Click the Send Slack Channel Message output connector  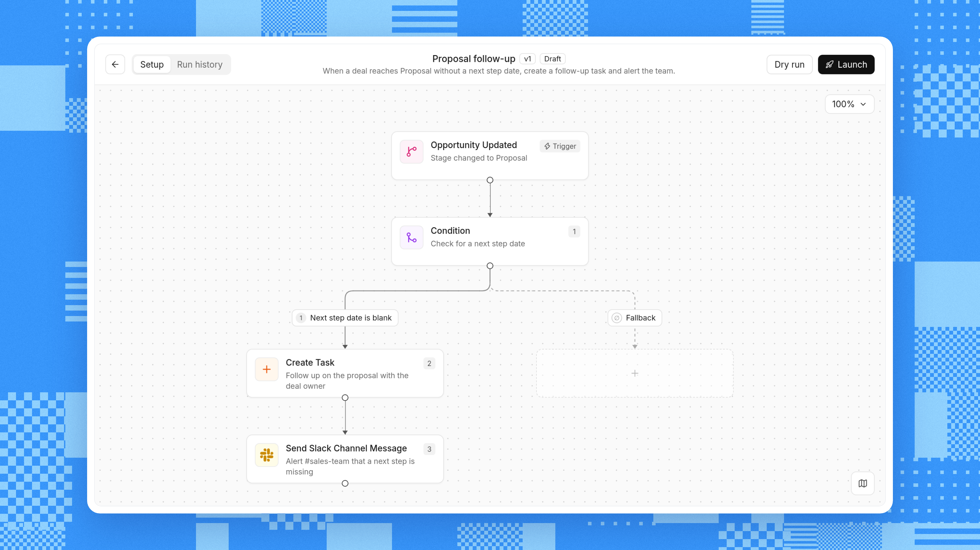(345, 483)
